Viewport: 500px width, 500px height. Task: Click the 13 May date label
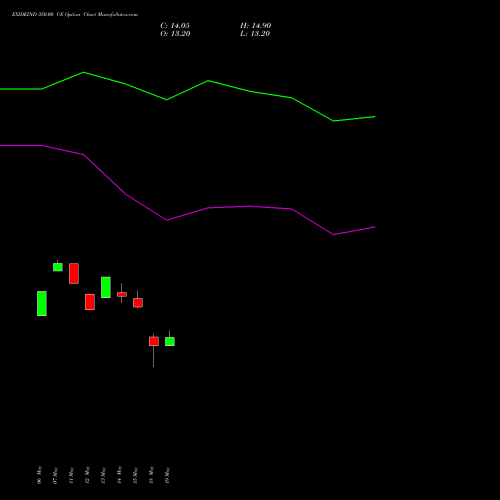[x=103, y=475]
